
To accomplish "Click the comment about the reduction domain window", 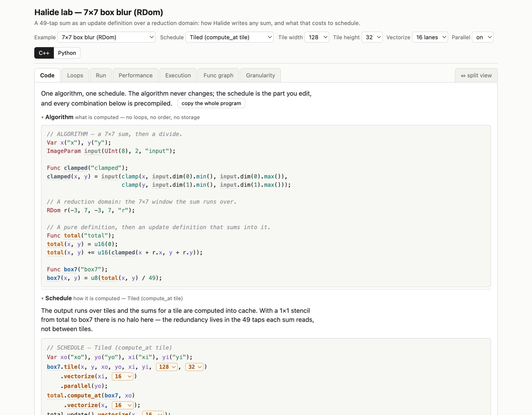I will click(142, 202).
